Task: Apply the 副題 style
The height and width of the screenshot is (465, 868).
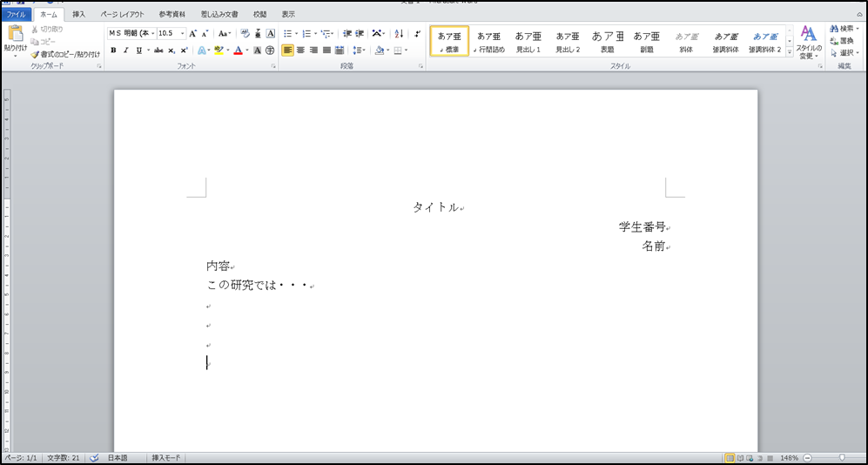Action: coord(647,41)
